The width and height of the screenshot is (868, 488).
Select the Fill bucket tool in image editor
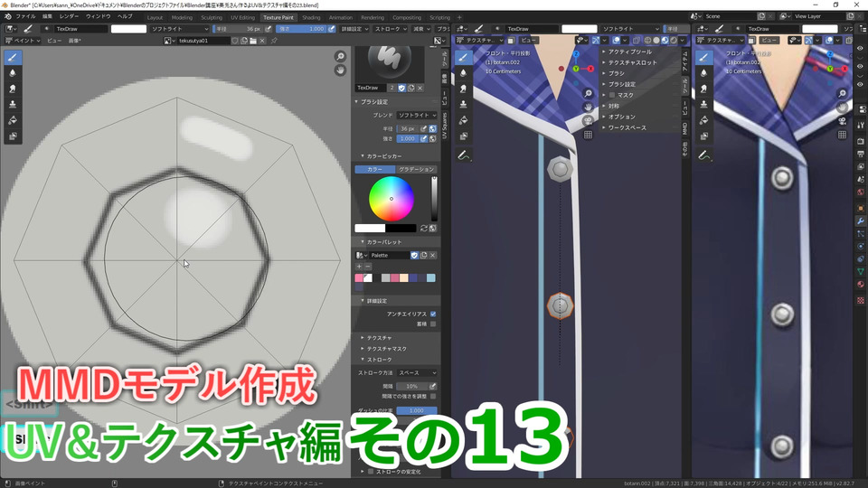13,120
